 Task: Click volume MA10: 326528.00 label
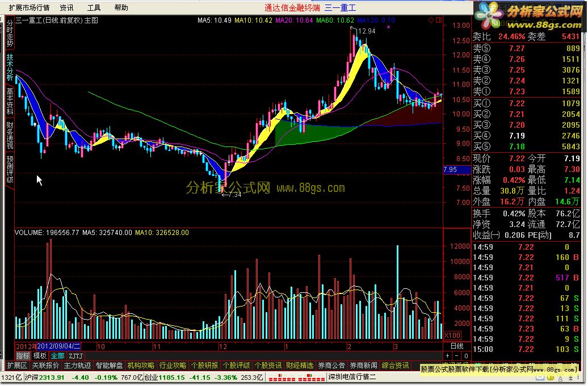[x=162, y=233]
